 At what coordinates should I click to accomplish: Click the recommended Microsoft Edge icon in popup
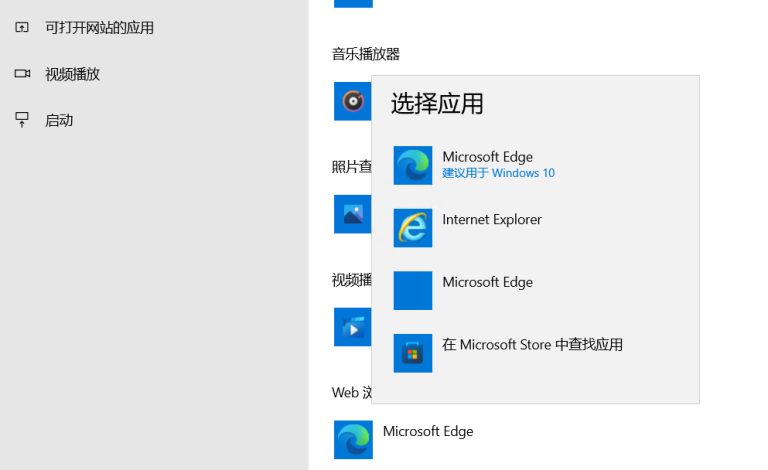click(413, 165)
